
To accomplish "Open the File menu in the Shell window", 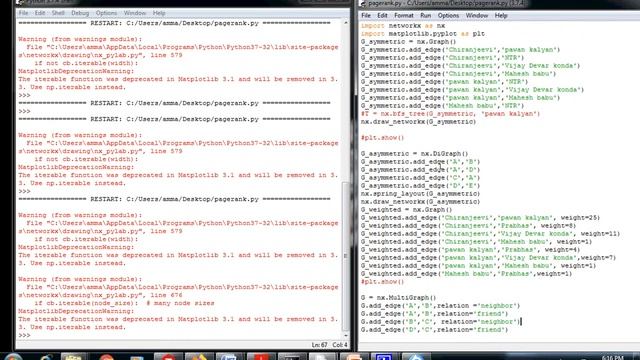I will tap(23, 13).
